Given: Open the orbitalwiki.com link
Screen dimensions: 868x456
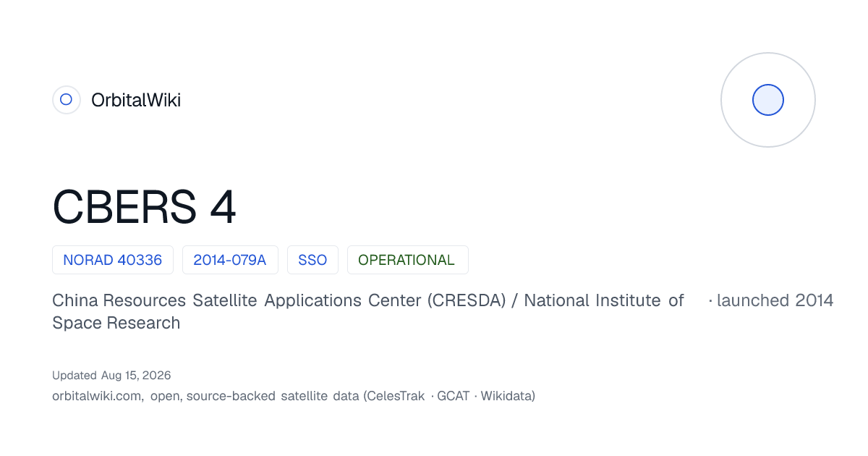Looking at the screenshot, I should point(97,396).
